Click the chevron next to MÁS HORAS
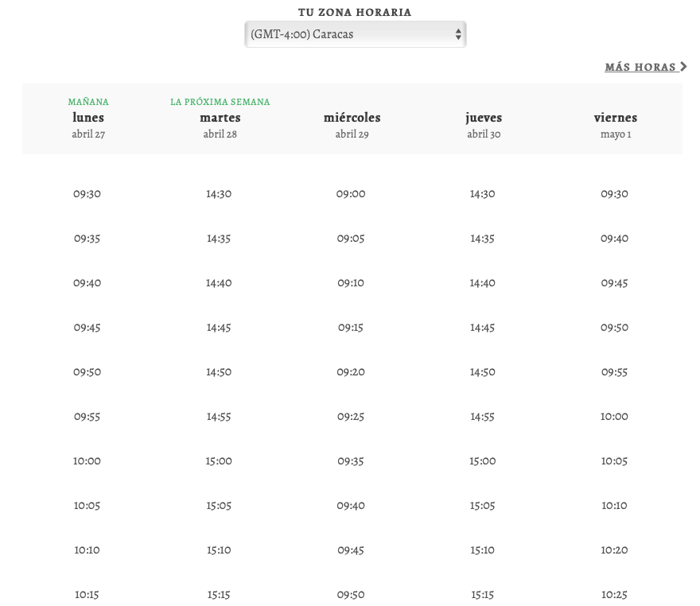Image resolution: width=700 pixels, height=606 pixels. click(685, 67)
